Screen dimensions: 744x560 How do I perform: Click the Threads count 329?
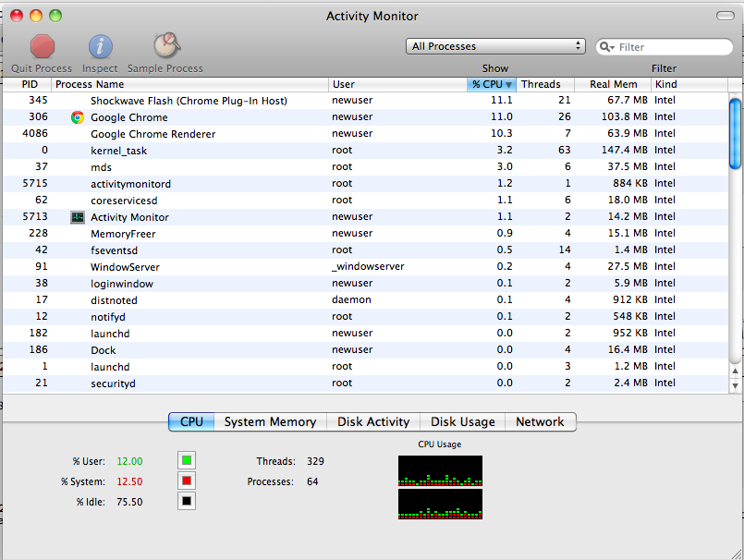coord(315,461)
